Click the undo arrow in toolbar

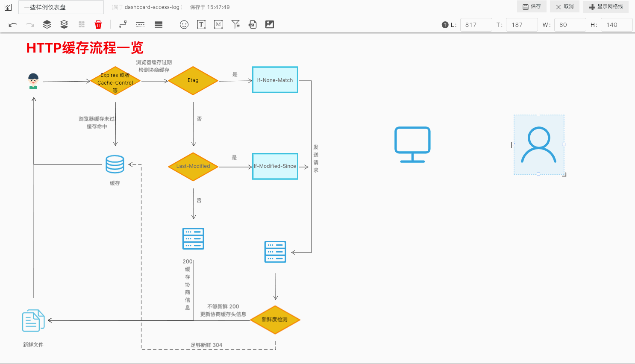(x=13, y=25)
